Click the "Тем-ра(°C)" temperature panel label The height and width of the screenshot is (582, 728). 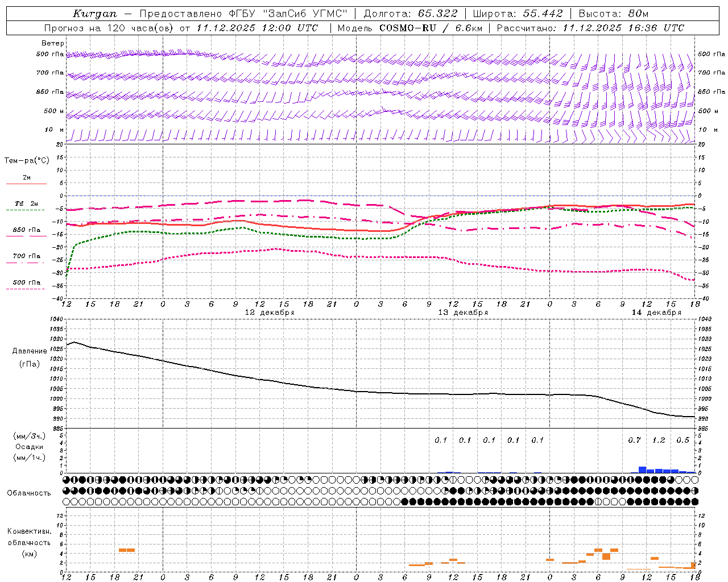[x=27, y=160]
